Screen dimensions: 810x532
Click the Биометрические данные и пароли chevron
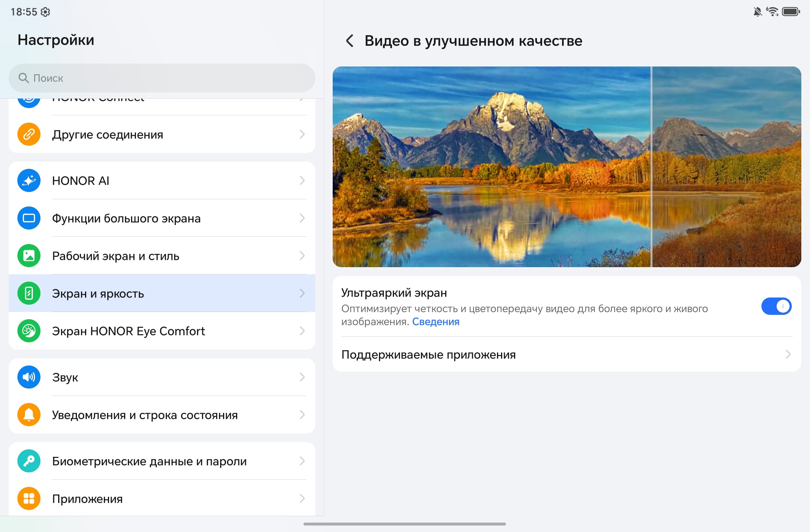pos(302,461)
